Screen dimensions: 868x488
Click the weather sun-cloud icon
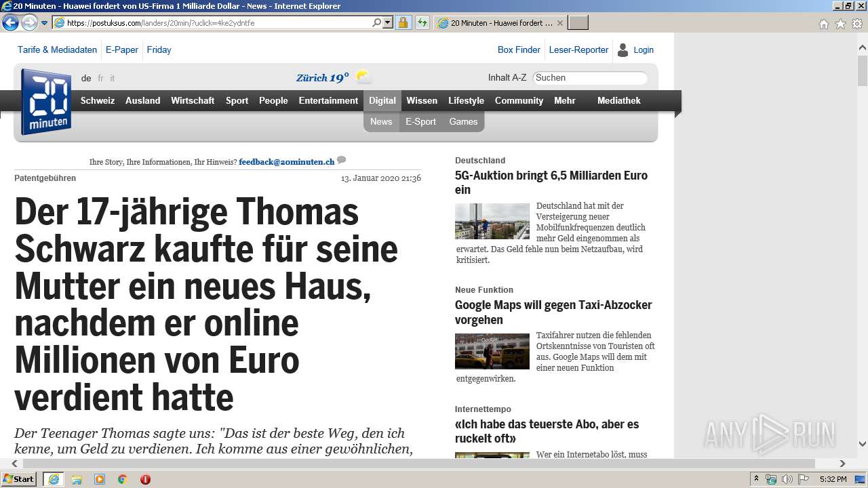point(363,77)
